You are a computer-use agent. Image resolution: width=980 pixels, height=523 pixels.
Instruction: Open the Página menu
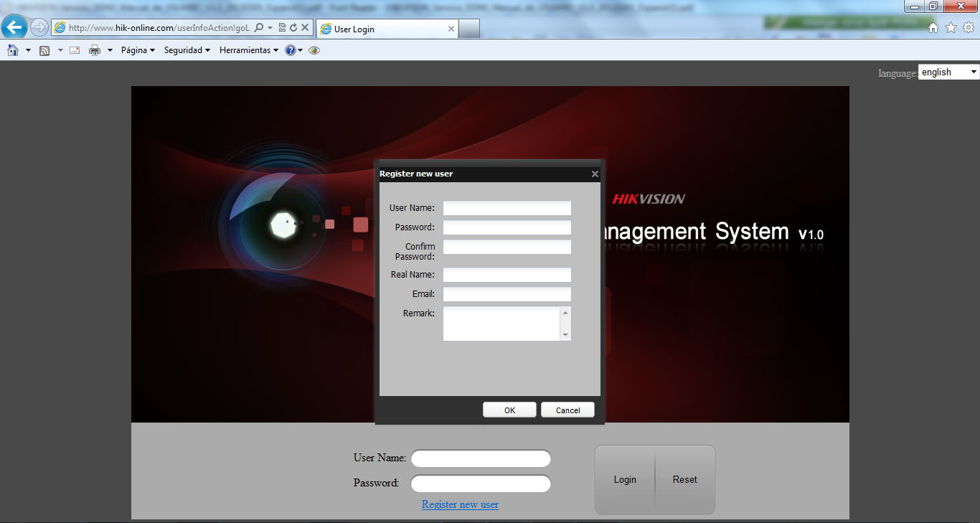tap(138, 50)
